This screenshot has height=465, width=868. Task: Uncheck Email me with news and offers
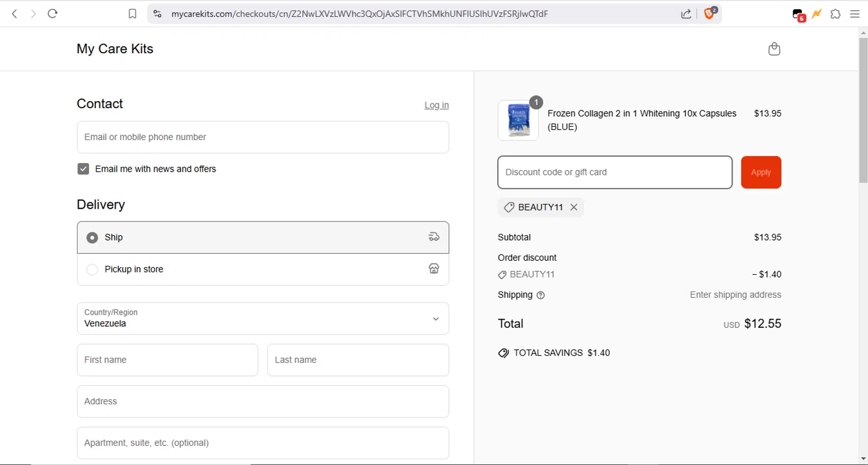[83, 169]
